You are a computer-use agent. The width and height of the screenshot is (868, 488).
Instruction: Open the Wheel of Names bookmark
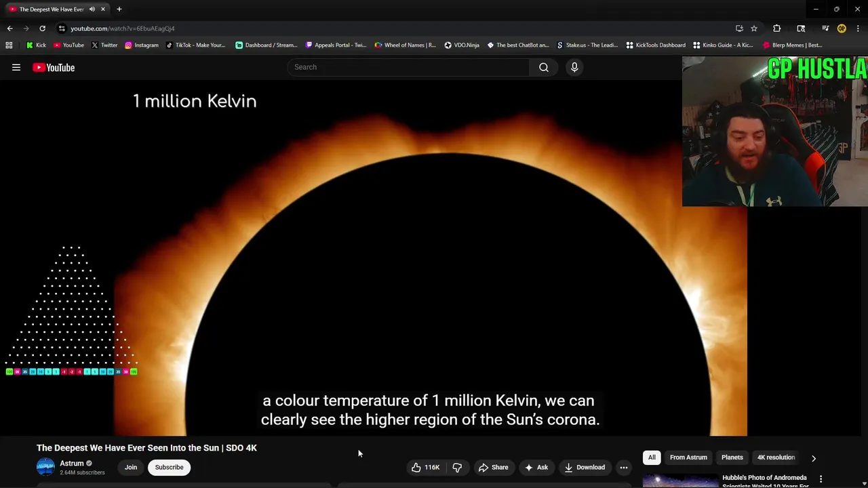click(x=405, y=45)
